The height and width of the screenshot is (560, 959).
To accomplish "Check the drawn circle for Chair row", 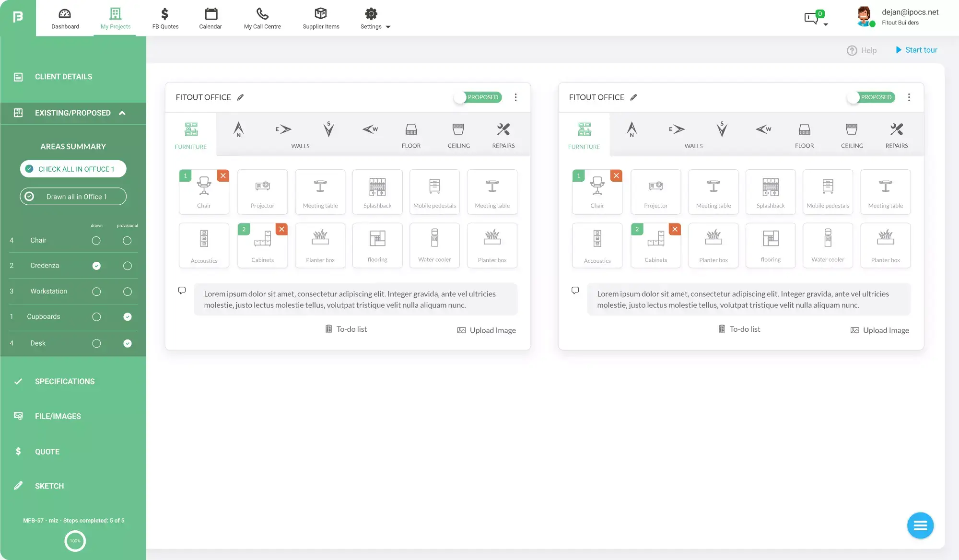I will [96, 240].
